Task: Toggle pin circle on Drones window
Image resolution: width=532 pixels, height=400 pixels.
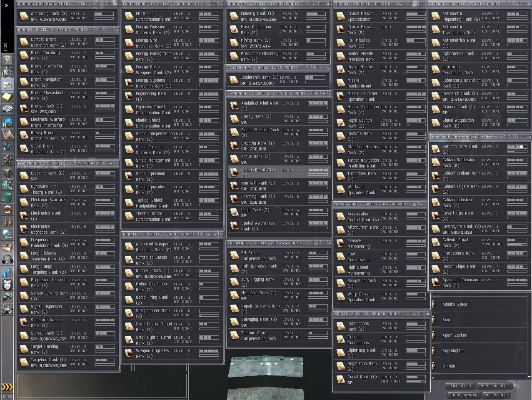Action: click(104, 30)
